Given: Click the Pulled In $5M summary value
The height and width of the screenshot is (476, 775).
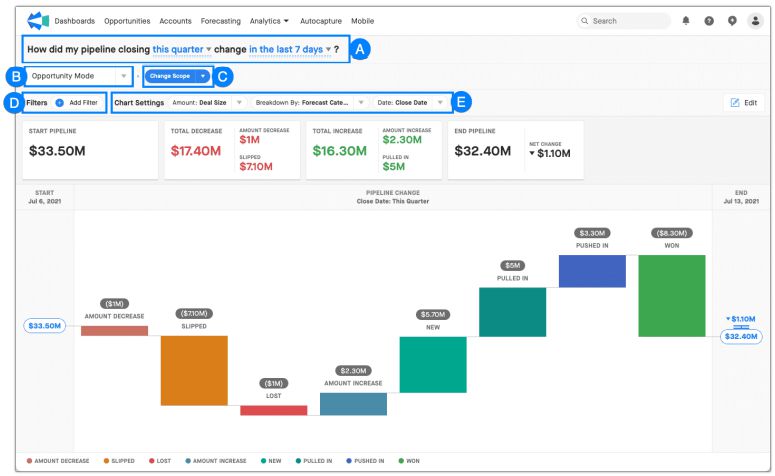Looking at the screenshot, I should pos(393,167).
